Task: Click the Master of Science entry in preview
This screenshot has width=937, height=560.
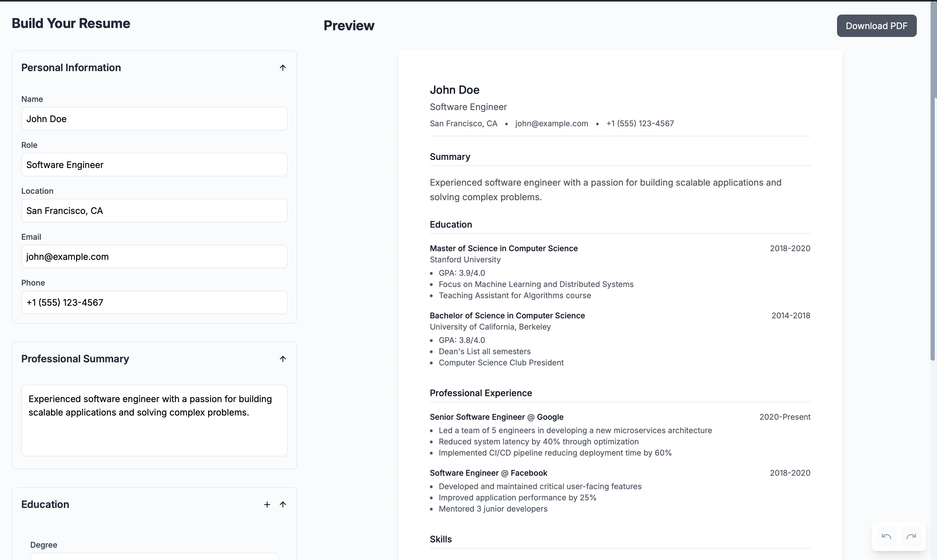Action: (x=504, y=248)
